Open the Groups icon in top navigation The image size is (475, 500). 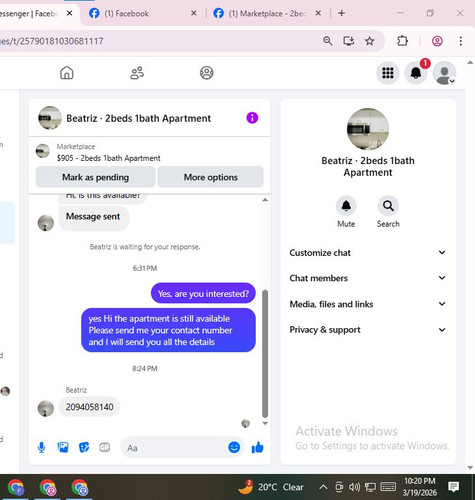click(x=207, y=73)
